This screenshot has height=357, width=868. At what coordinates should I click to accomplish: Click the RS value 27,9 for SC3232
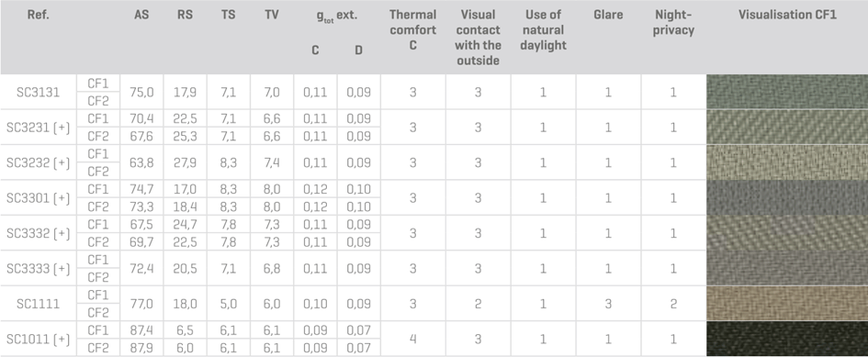coord(185,162)
